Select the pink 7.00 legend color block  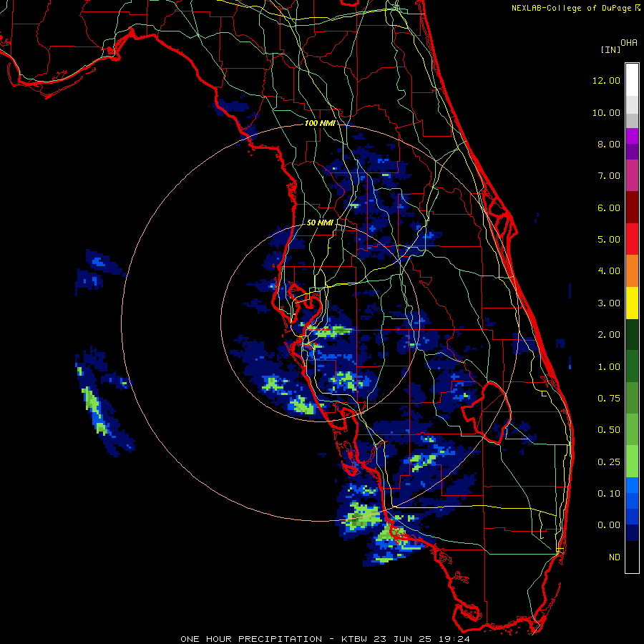click(x=632, y=175)
